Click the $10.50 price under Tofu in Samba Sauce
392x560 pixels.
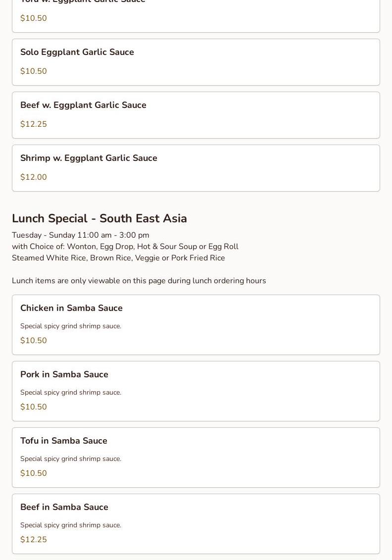[34, 473]
